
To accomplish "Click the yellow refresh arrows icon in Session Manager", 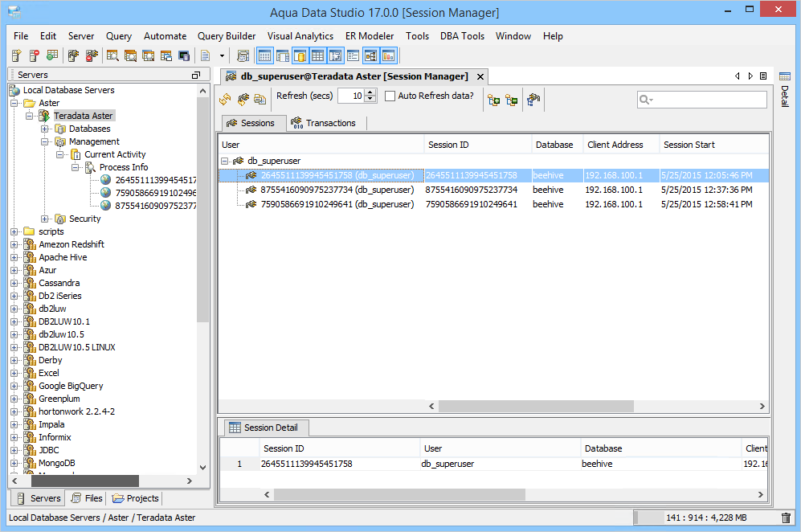I will [x=225, y=99].
